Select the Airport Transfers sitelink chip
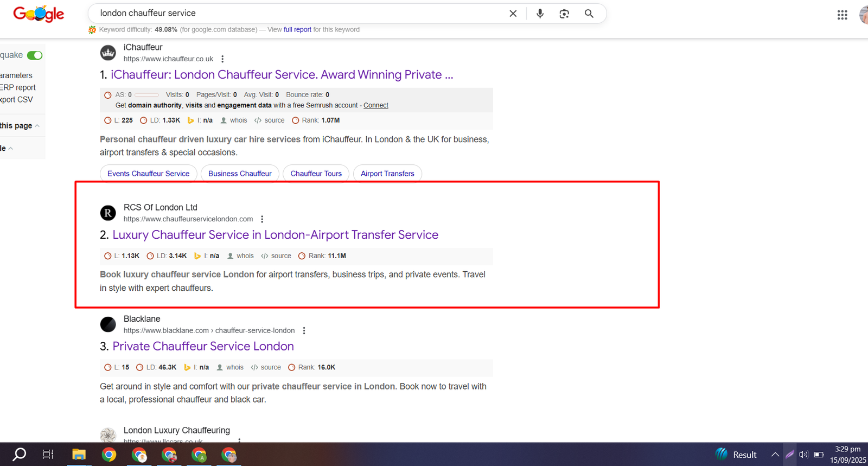Viewport: 868px width, 466px height. (x=387, y=174)
